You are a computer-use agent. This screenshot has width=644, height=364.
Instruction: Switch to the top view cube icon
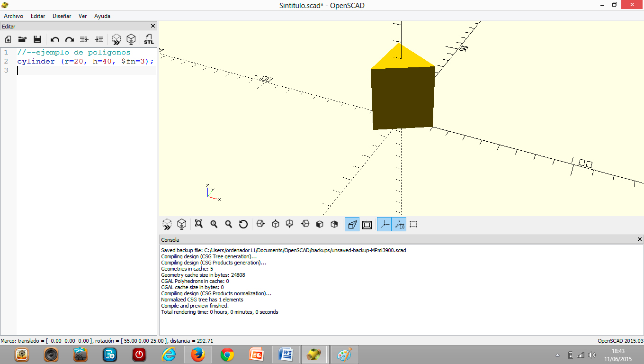276,224
